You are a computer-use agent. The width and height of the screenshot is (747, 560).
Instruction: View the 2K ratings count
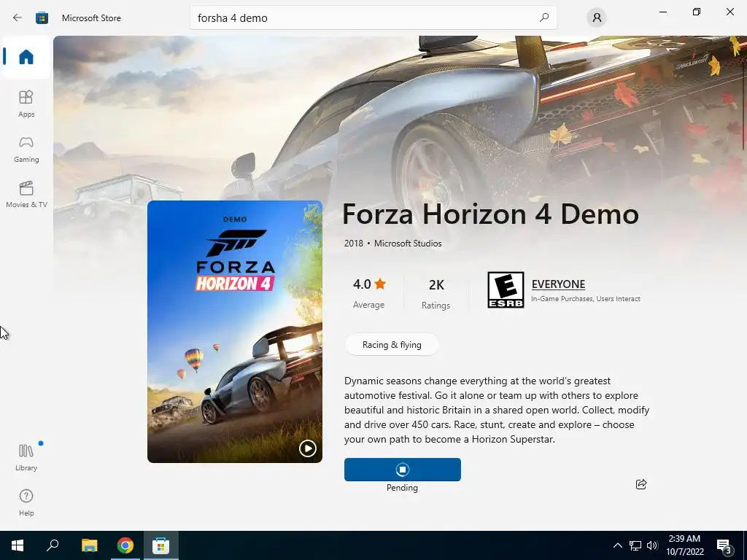[x=436, y=293]
